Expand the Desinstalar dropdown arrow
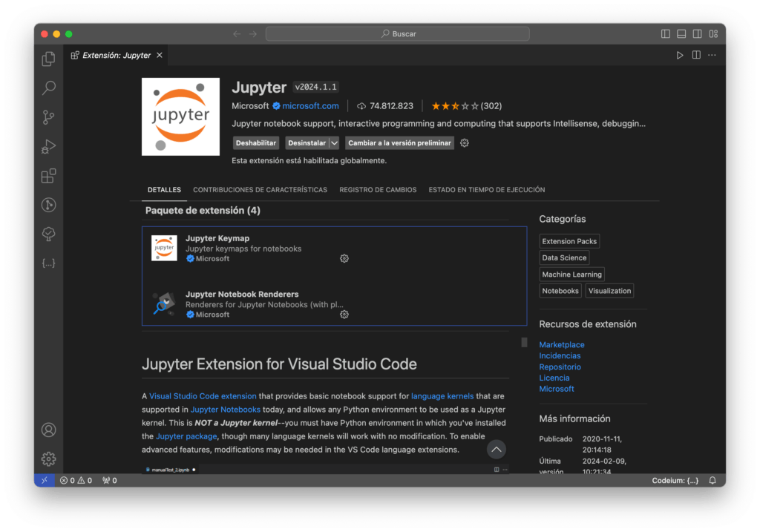The image size is (760, 532). point(334,143)
